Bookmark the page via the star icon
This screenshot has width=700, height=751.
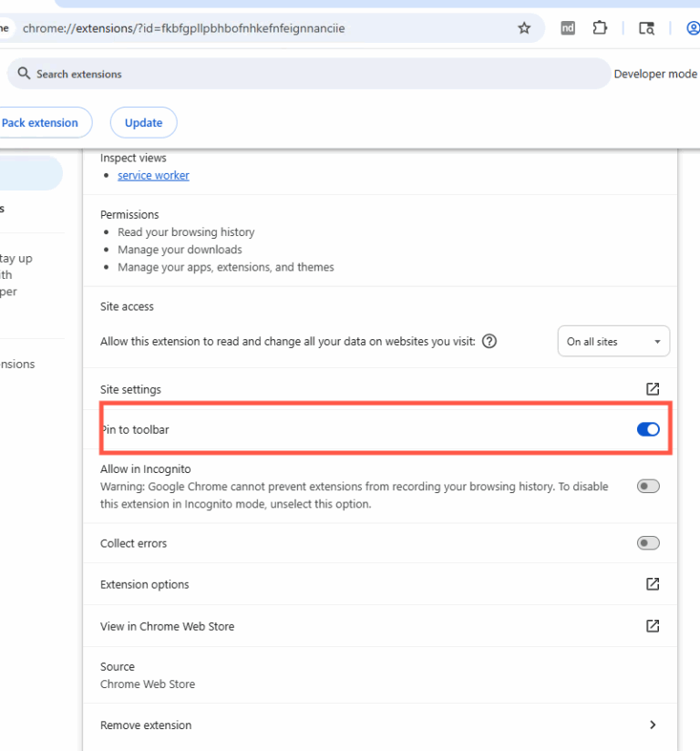(x=524, y=28)
